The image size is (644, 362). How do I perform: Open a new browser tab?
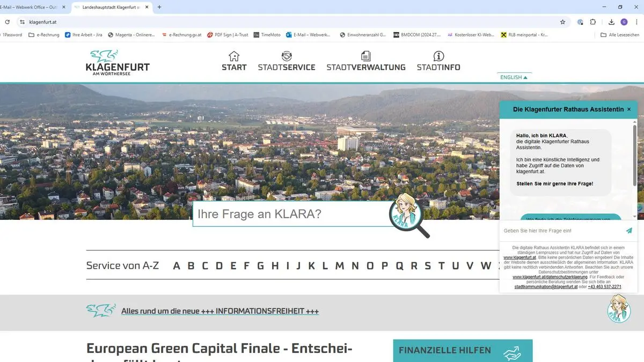click(159, 7)
